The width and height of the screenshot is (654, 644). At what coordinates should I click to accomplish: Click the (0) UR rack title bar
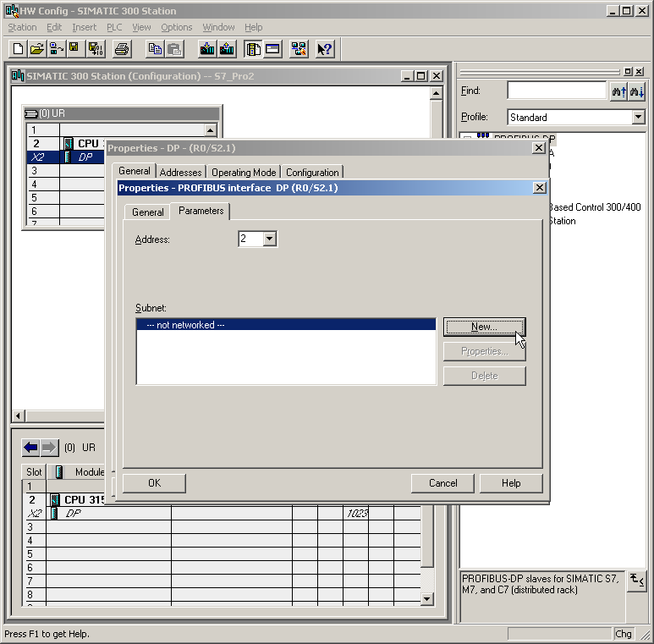coord(121,113)
